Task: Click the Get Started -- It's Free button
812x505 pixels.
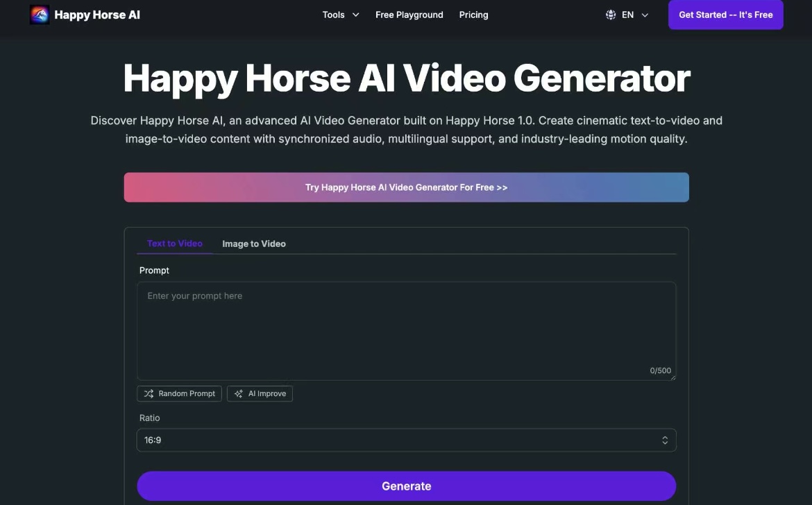Action: (725, 15)
